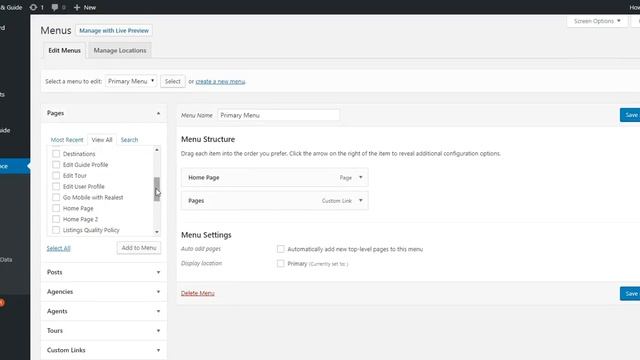
Task: Click pages list scrollbar up arrow
Action: pos(157,150)
